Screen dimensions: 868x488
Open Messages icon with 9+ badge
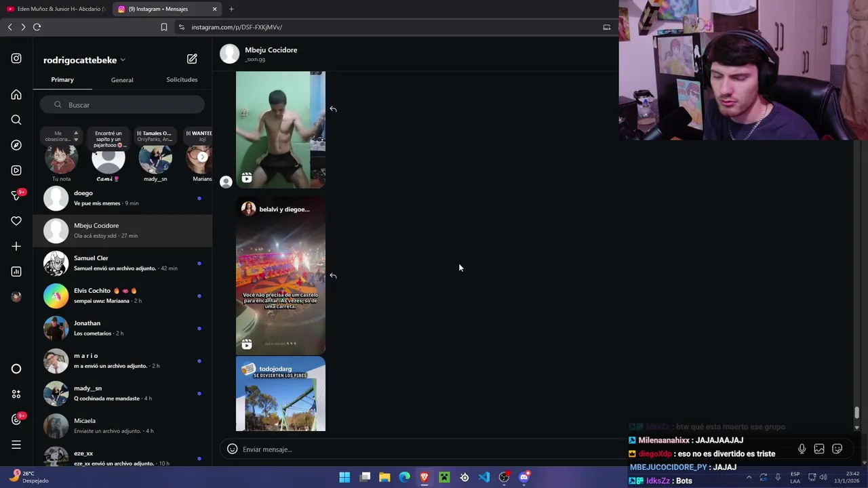(18, 195)
